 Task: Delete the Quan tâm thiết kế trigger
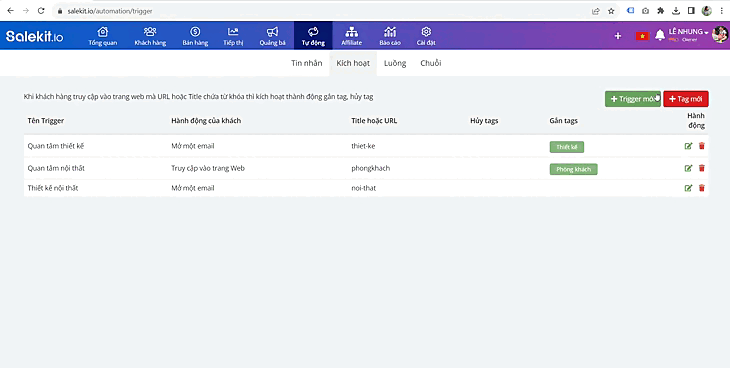[702, 146]
